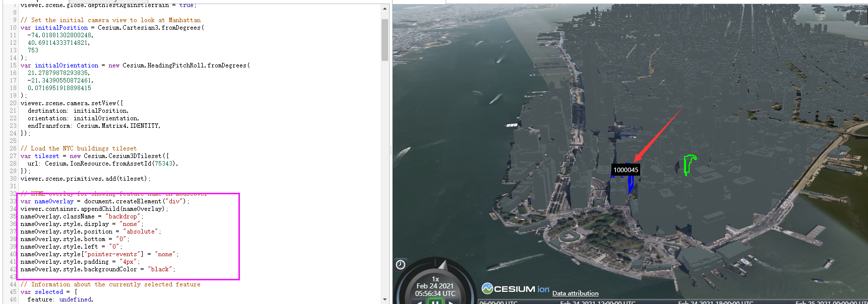Click the 'viewer.scene.camera.setView({' line
Screen dimensions: 868x304
[72, 103]
